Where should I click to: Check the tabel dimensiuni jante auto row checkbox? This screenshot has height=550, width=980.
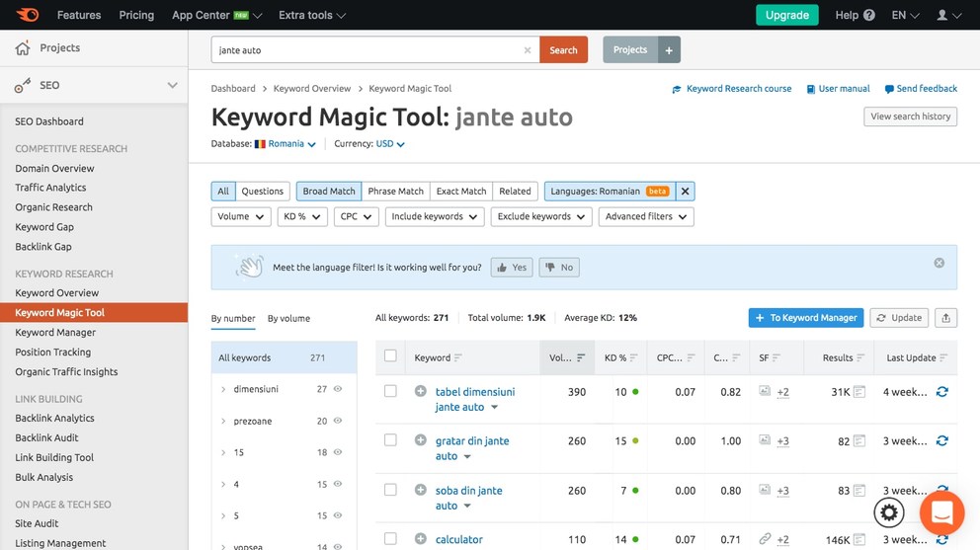click(x=390, y=391)
